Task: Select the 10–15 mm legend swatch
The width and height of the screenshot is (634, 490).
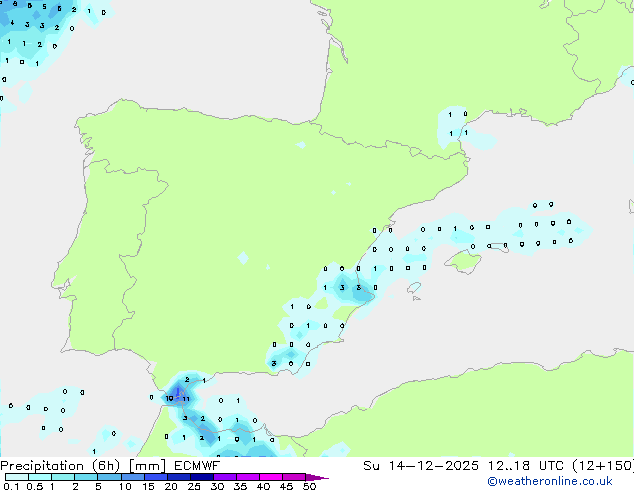Action: [132, 477]
